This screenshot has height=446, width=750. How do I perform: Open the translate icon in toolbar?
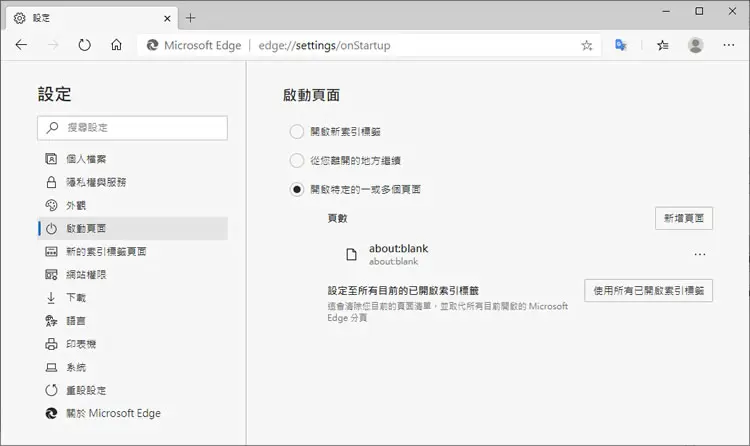pyautogui.click(x=620, y=45)
